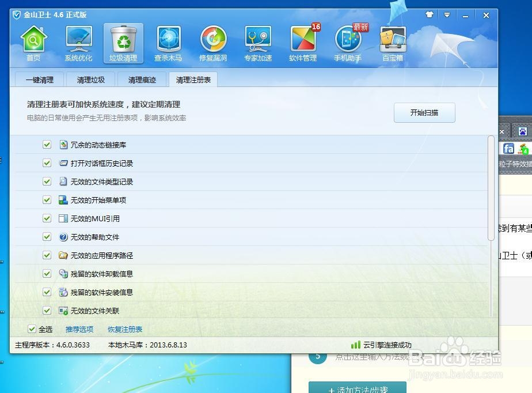Open 修复漏洞 vulnerability repair
The width and height of the screenshot is (532, 393).
(213, 43)
